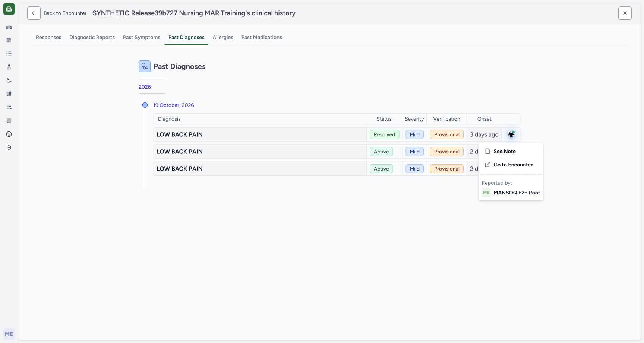644x343 pixels.
Task: Choose See Note from the popup menu
Action: click(511, 151)
